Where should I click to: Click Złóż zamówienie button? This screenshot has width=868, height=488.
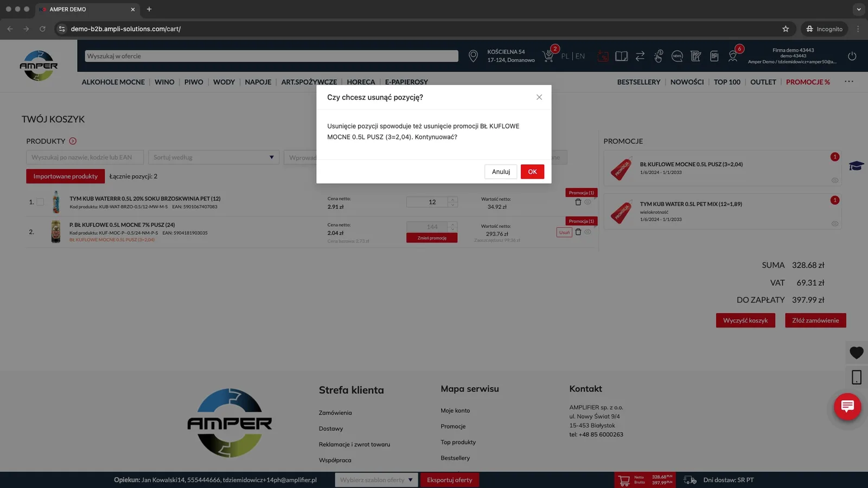(x=815, y=320)
